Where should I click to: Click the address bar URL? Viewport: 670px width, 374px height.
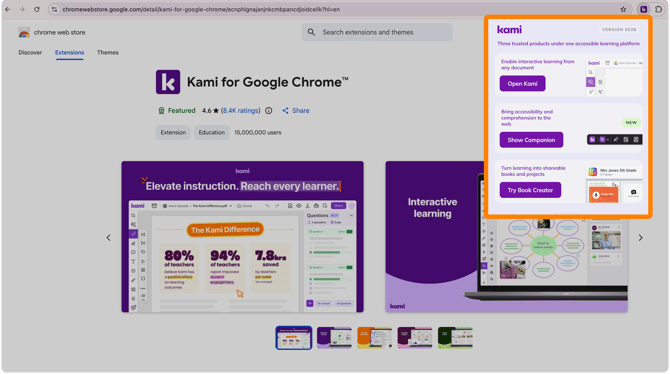[201, 9]
